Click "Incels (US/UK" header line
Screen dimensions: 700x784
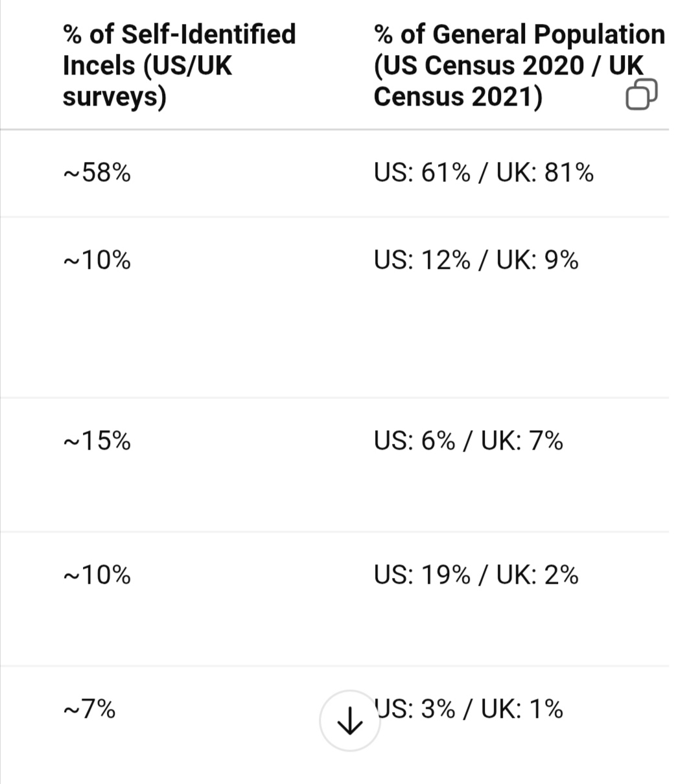click(147, 65)
